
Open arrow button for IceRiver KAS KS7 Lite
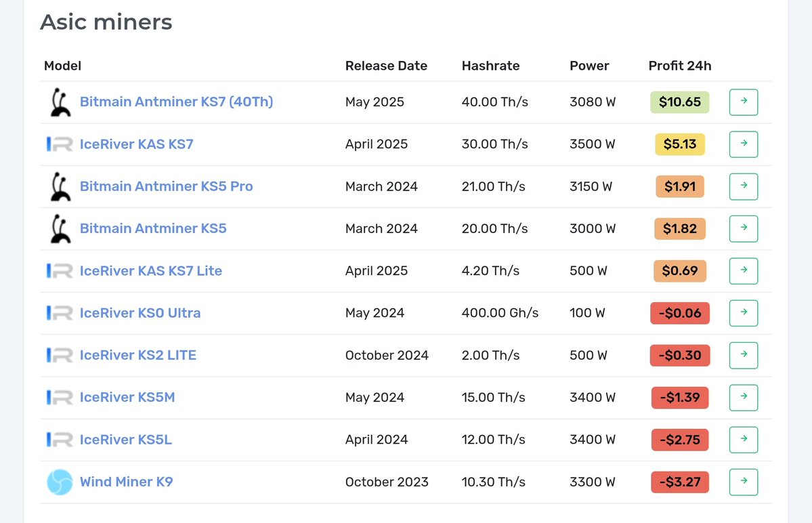[743, 271]
